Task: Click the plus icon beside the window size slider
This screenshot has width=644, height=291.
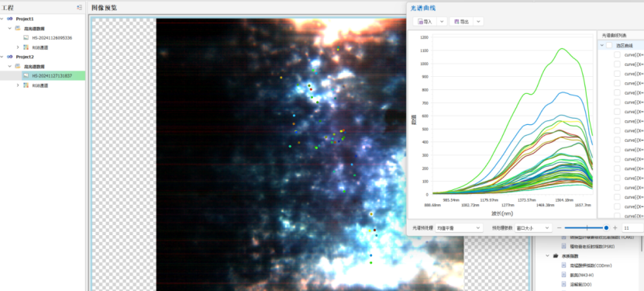Action: [615, 227]
